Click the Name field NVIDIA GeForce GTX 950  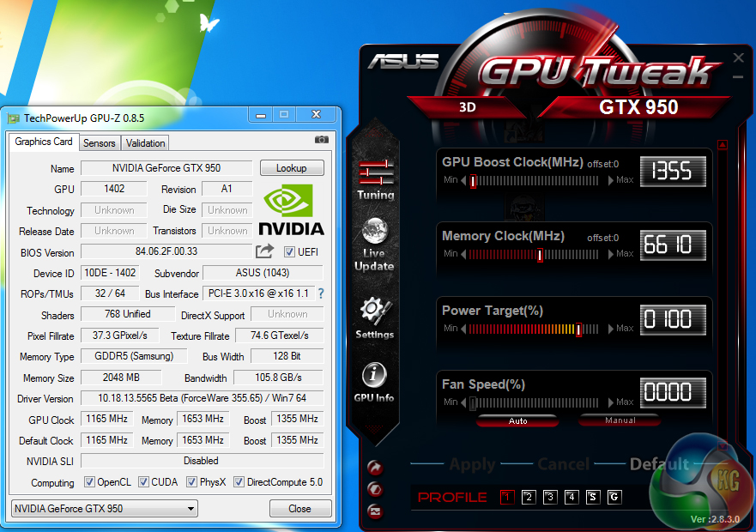[166, 168]
